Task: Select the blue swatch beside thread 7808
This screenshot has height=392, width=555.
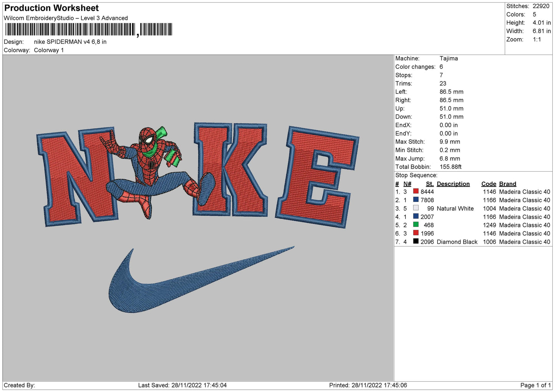Action: tap(416, 200)
